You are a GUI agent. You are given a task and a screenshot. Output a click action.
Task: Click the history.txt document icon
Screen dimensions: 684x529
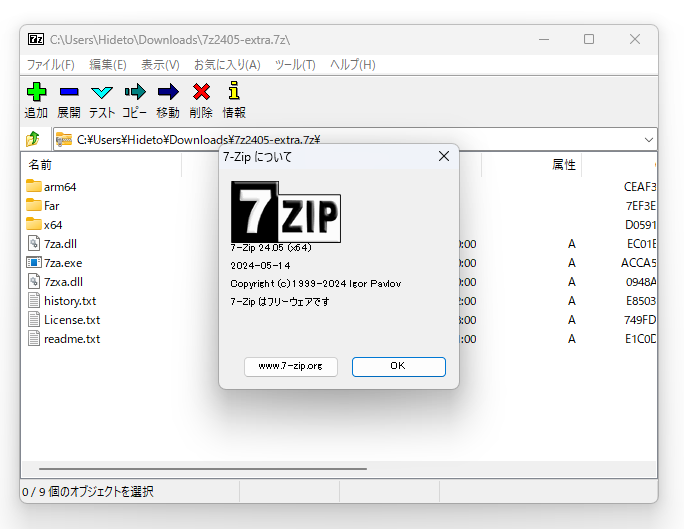pos(34,300)
